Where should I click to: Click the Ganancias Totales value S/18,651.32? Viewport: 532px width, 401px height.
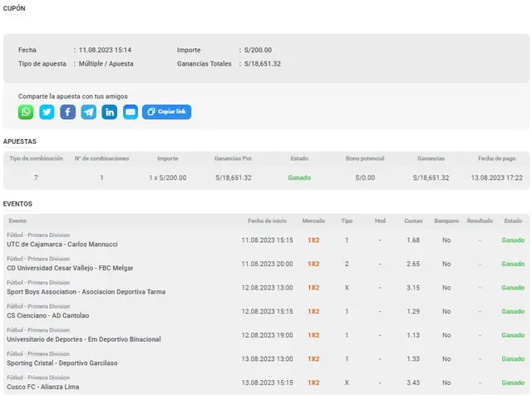pyautogui.click(x=263, y=63)
